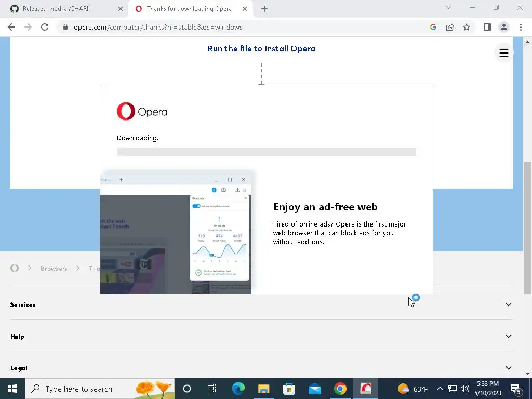Image resolution: width=532 pixels, height=399 pixels.
Task: Expand the Legal footer section
Action: 261,368
